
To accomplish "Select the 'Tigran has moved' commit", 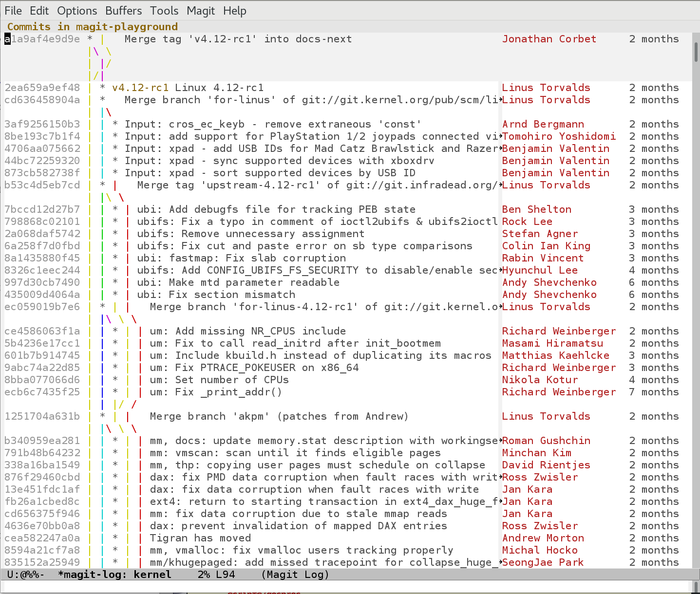I will coord(200,538).
